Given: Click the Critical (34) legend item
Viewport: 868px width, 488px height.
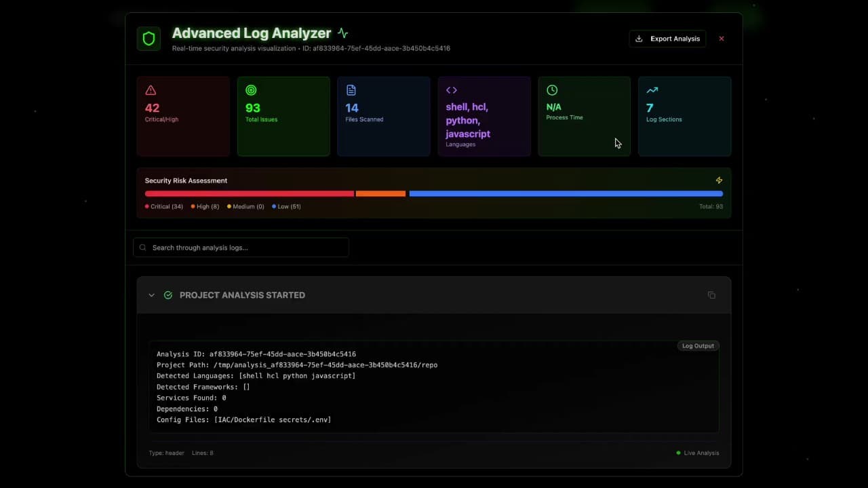Looking at the screenshot, I should 164,206.
